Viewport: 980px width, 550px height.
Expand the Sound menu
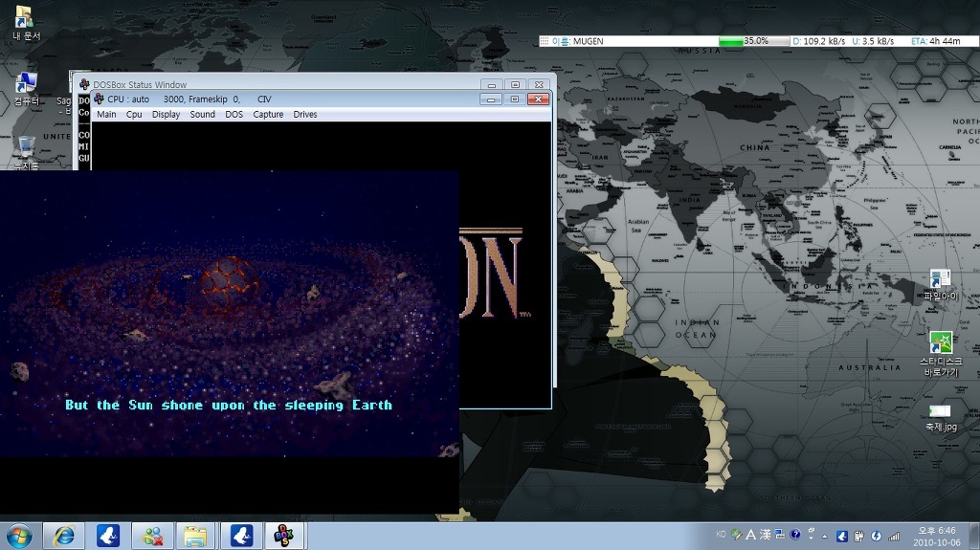202,115
